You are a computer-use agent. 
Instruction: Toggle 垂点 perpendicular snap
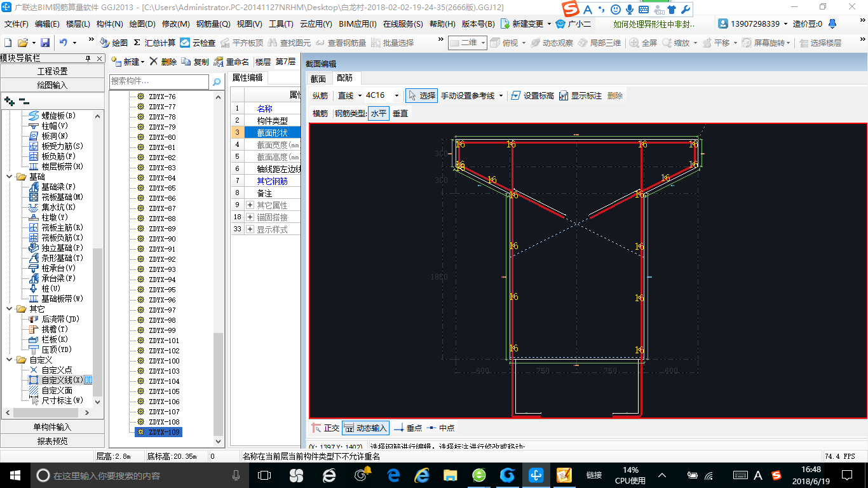coord(408,428)
